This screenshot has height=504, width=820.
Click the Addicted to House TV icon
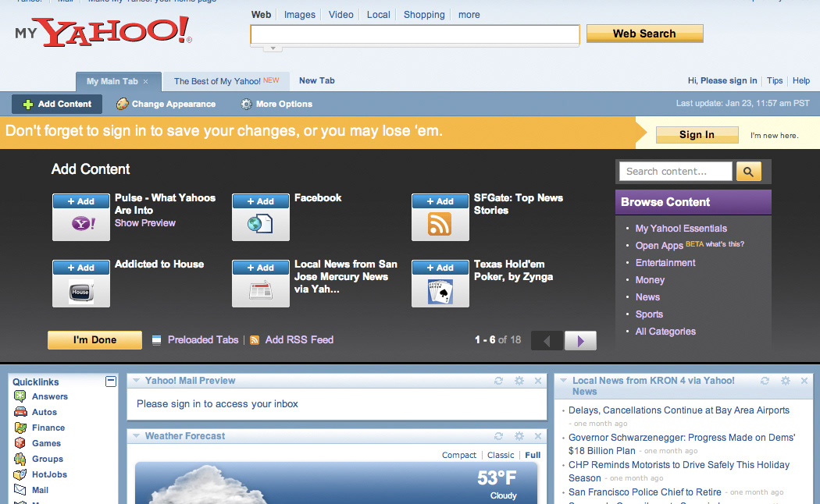81,292
